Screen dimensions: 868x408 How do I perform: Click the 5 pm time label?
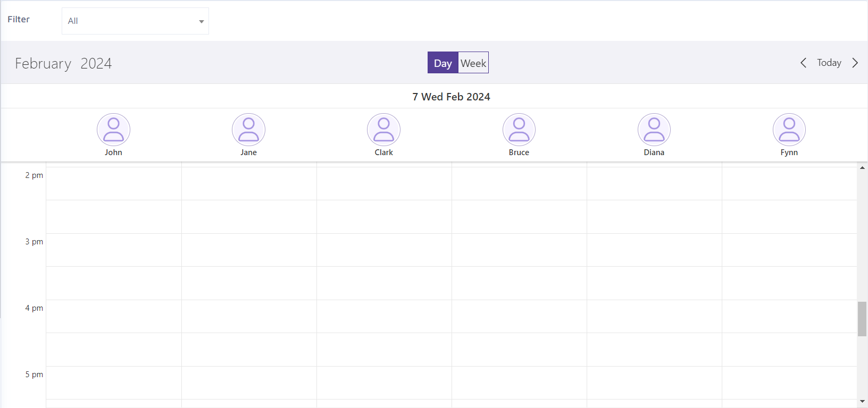tap(34, 375)
